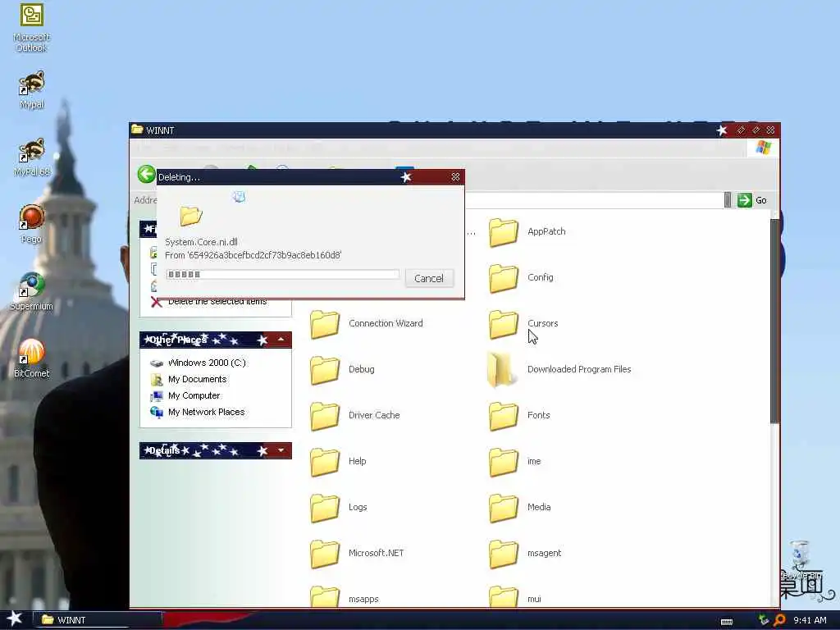
Task: Select the msagent folder
Action: tap(525, 554)
